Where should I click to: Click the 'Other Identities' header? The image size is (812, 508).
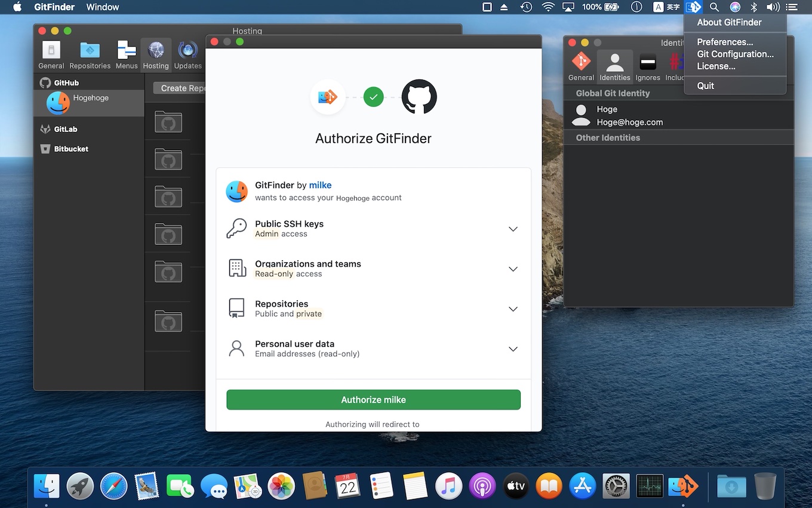(608, 137)
